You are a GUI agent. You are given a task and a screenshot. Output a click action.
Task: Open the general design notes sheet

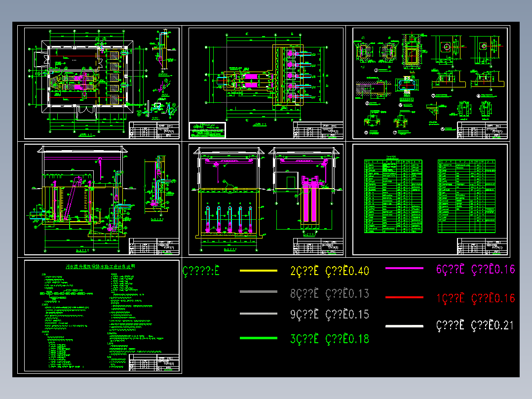pyautogui.click(x=102, y=316)
